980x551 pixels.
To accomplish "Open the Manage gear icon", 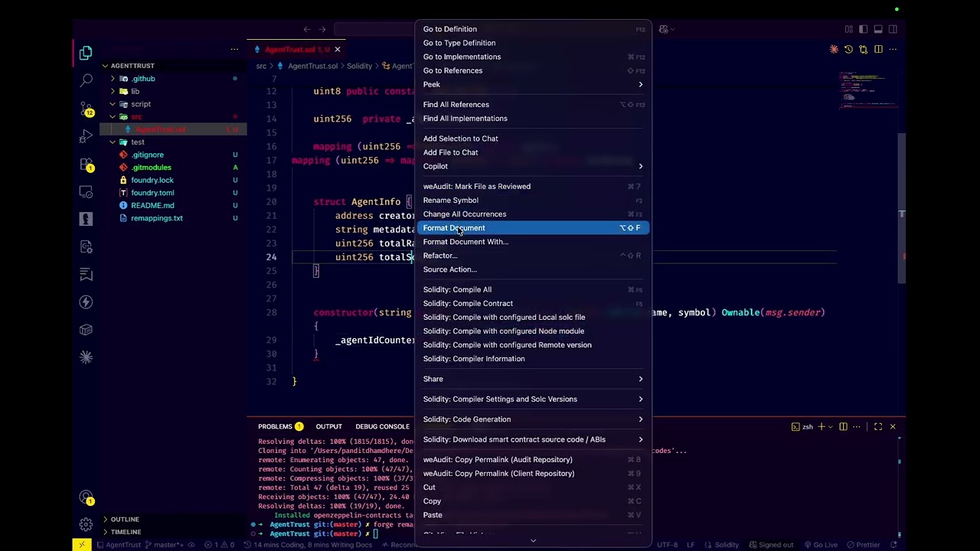I will pyautogui.click(x=86, y=525).
